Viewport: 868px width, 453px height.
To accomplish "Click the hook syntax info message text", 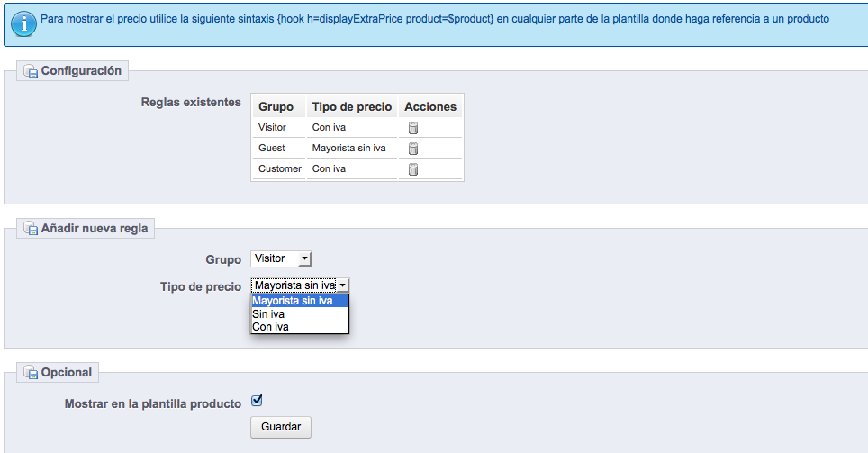I will 435,19.
